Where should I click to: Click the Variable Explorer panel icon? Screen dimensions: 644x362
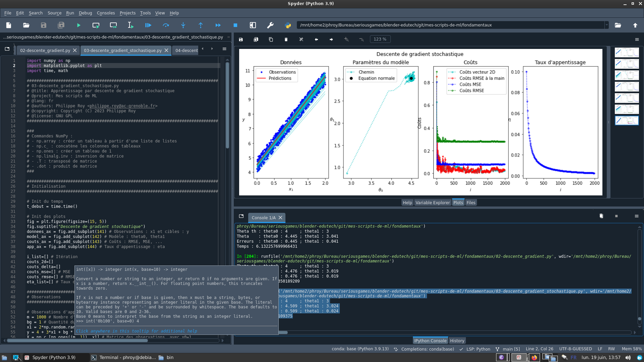click(433, 203)
